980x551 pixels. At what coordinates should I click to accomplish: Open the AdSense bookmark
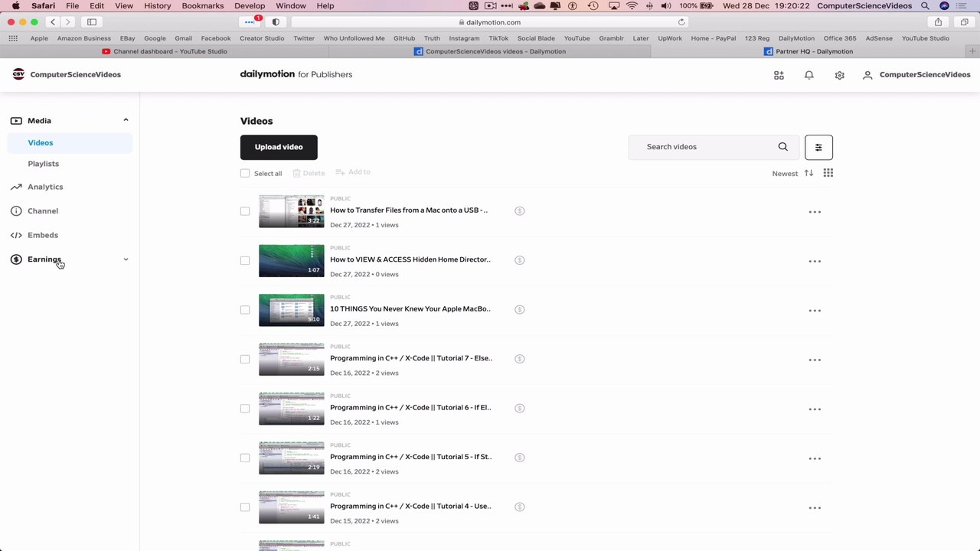point(878,38)
